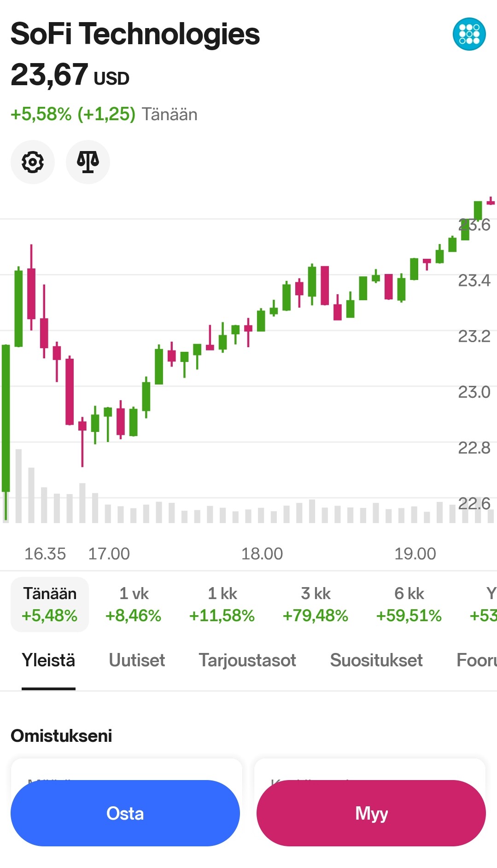This screenshot has height=868, width=497.
Task: Go to the Suositukset tab
Action: point(376,660)
